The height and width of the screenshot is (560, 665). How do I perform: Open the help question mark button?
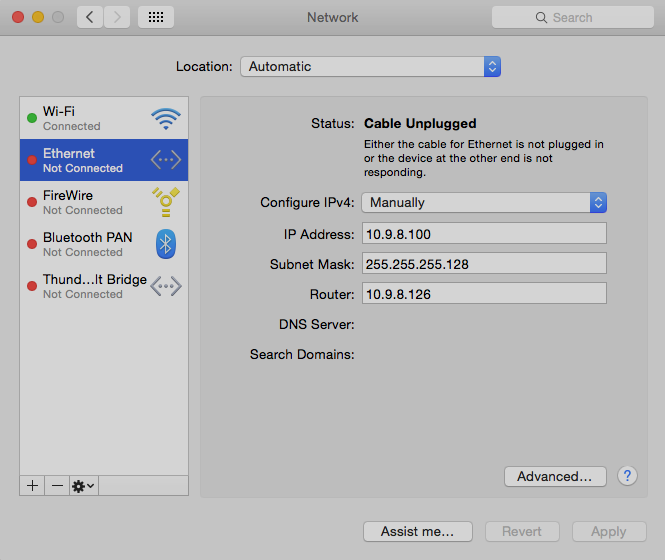627,476
